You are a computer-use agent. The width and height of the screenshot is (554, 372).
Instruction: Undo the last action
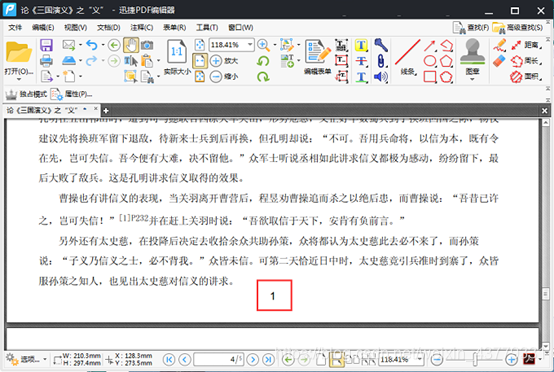pos(92,45)
